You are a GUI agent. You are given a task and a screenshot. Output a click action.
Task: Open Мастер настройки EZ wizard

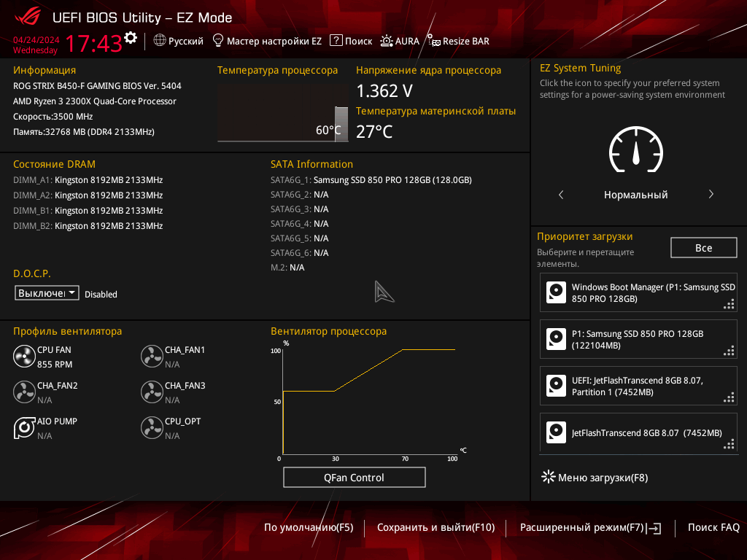[x=267, y=41]
